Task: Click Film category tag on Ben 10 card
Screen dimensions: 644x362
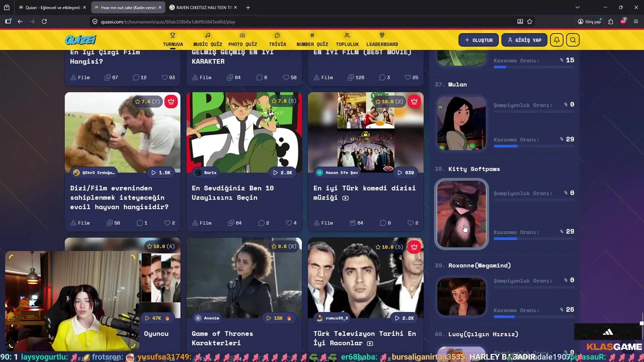Action: pos(202,223)
